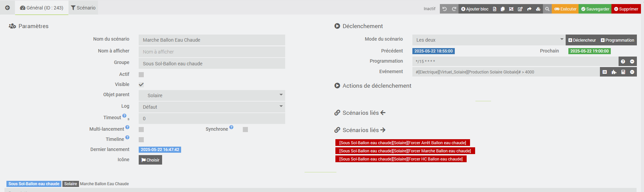Open the Objet parent dropdown

tap(212, 95)
